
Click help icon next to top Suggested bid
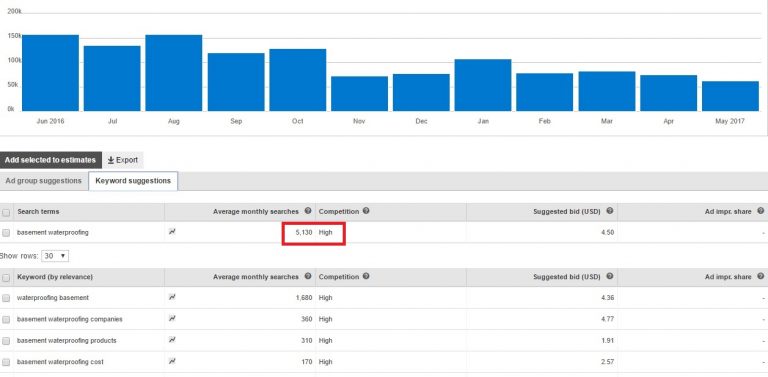[610, 211]
